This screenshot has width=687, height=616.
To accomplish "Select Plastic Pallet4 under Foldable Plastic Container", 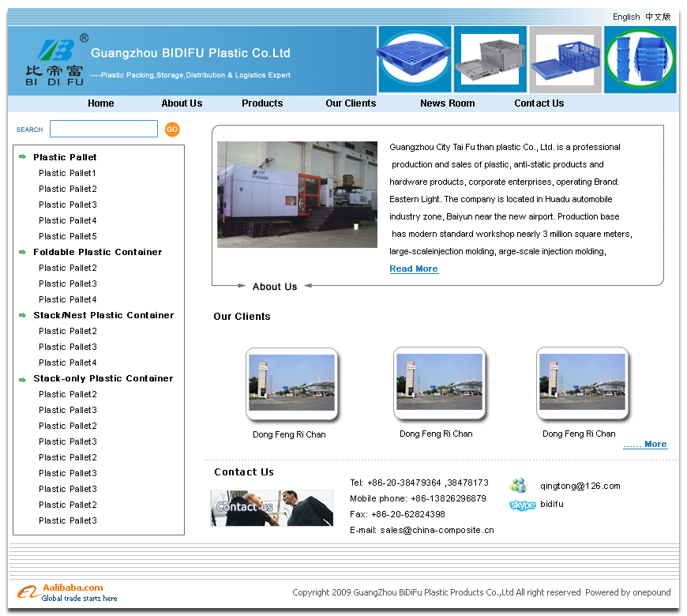I will (67, 299).
